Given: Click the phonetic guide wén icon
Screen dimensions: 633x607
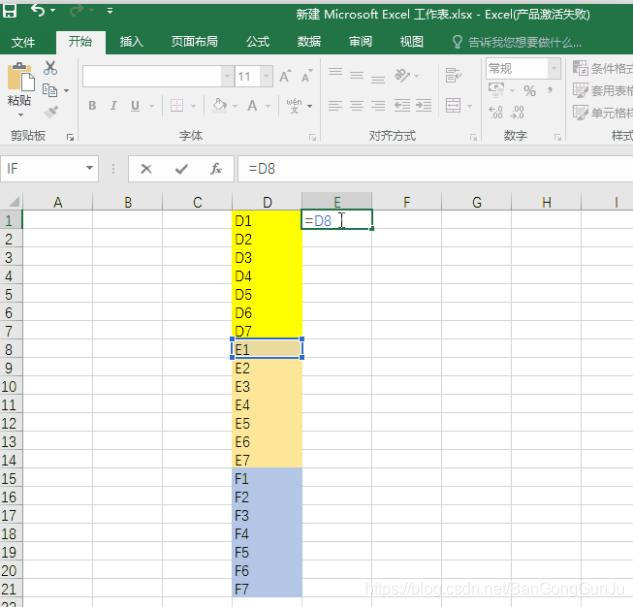Looking at the screenshot, I should coord(294,105).
